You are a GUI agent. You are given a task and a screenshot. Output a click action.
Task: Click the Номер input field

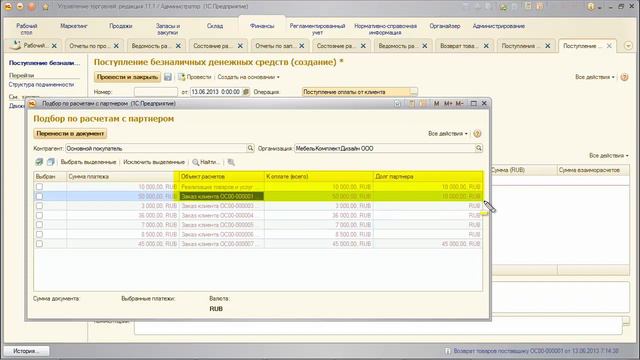[x=156, y=92]
